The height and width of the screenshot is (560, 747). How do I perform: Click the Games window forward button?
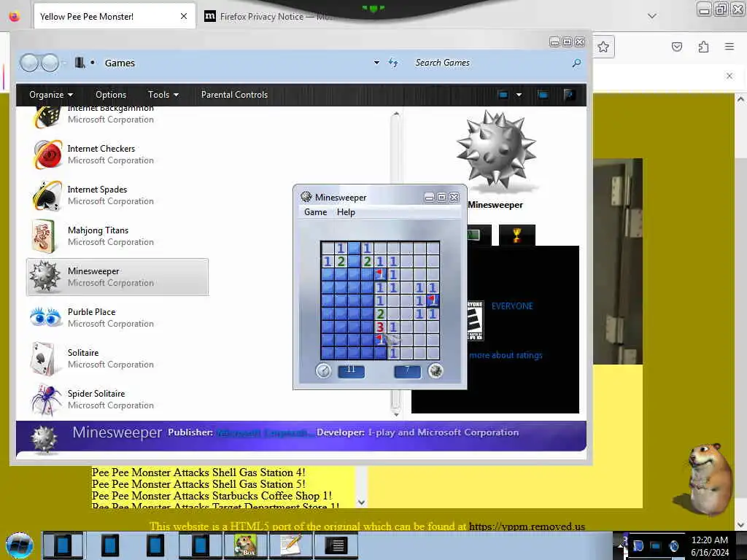pyautogui.click(x=50, y=63)
